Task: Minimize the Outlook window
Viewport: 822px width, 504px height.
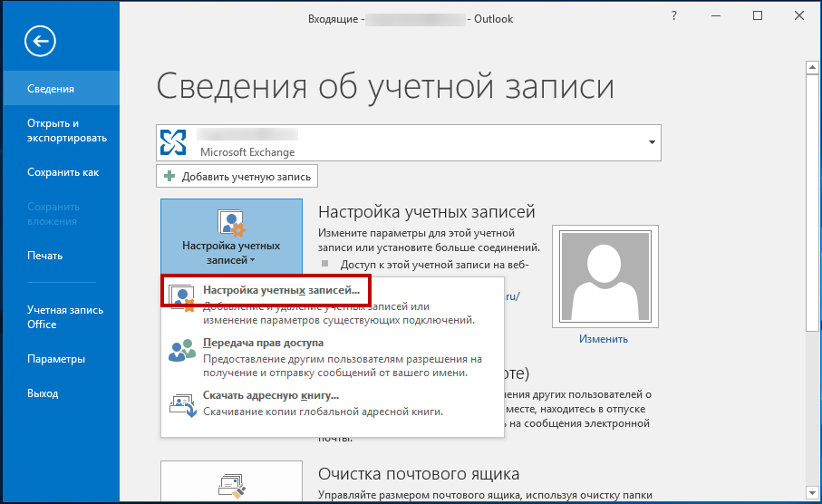Action: click(716, 15)
